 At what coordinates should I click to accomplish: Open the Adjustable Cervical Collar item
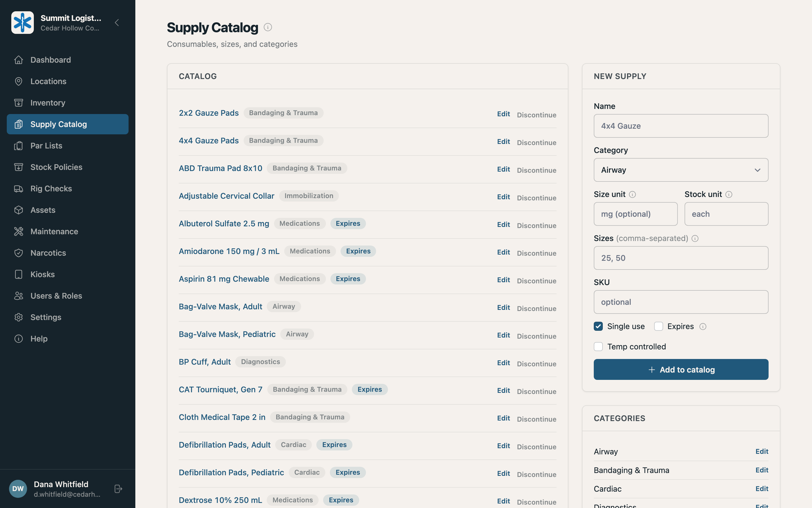[226, 196]
